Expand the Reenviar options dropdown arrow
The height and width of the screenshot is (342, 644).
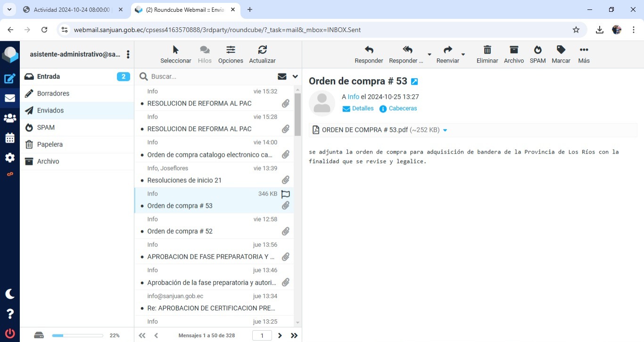click(x=463, y=55)
